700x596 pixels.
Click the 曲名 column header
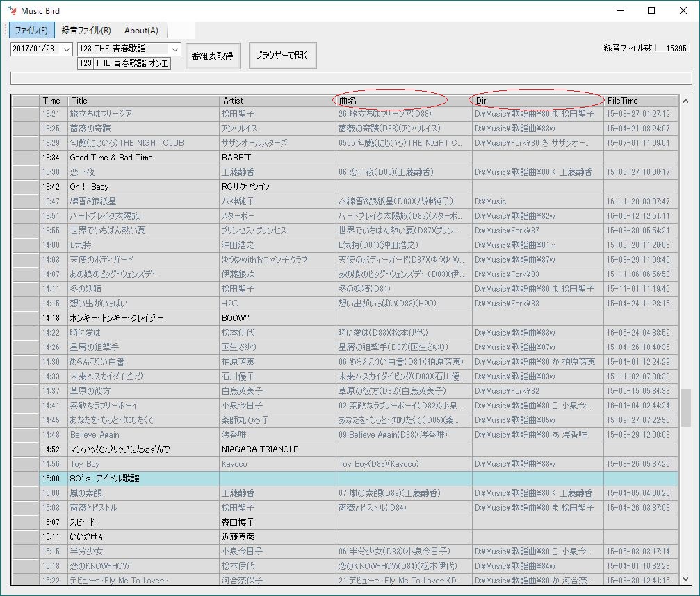pos(404,101)
